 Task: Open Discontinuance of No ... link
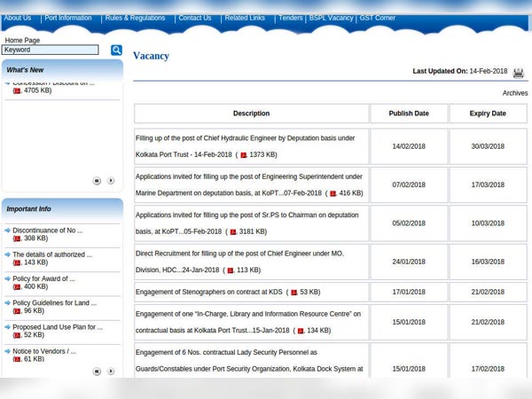pos(48,231)
